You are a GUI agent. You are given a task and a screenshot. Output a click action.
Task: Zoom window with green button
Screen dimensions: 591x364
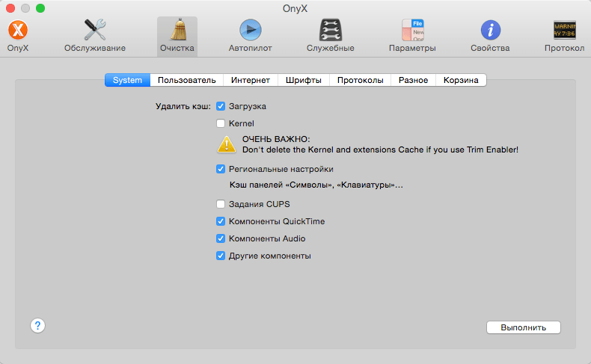40,8
